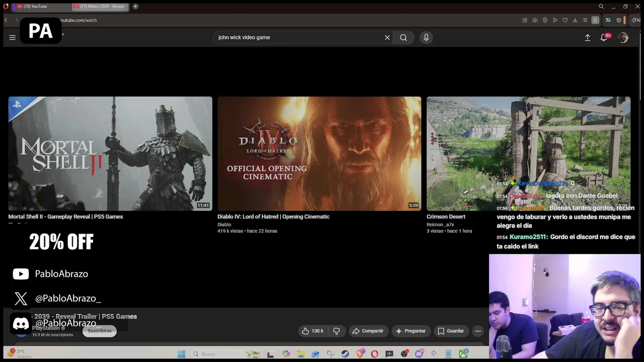644x362 pixels.
Task: Open Steam from the taskbar
Action: [x=345, y=354]
